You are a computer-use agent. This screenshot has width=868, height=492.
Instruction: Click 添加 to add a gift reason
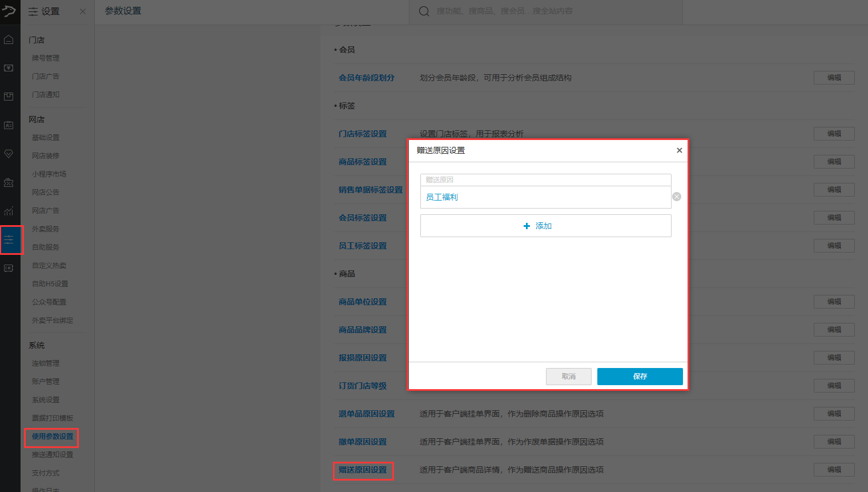tap(545, 226)
